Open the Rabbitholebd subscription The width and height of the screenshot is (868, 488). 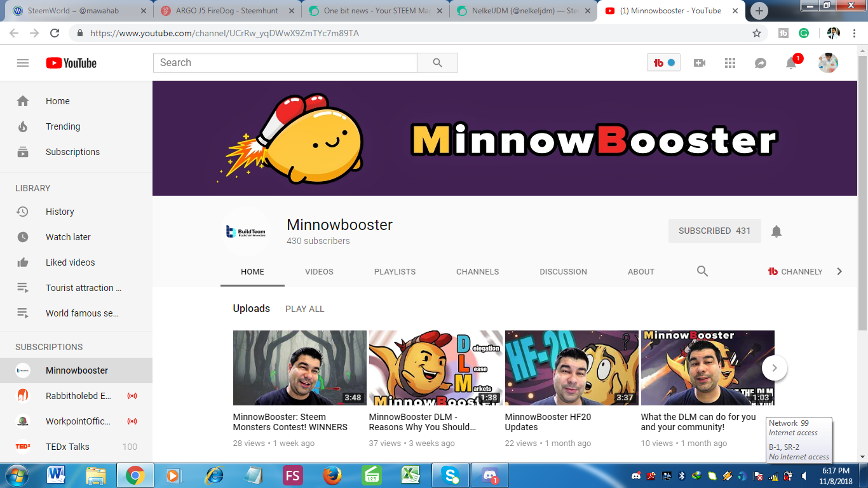coord(76,396)
